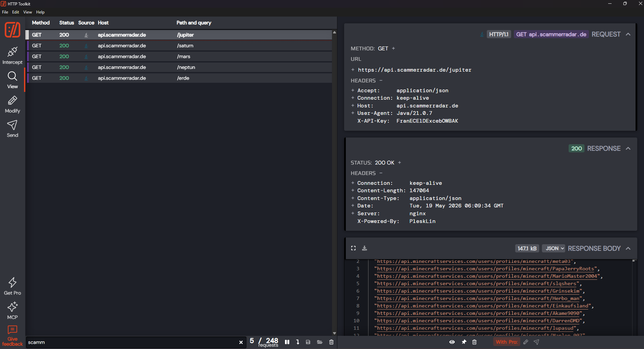This screenshot has height=349, width=644.
Task: Collapse the REQUEST section
Action: 628,34
